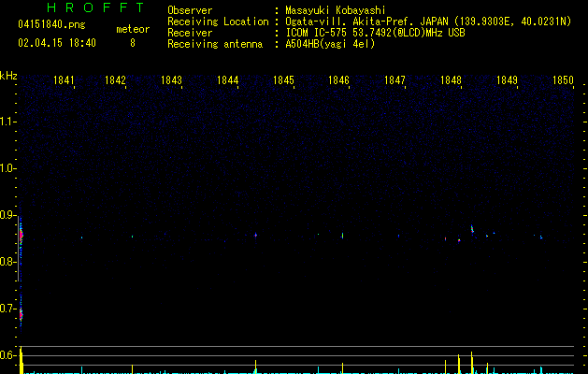Click the 1.1 kHz frequency label

[7, 122]
